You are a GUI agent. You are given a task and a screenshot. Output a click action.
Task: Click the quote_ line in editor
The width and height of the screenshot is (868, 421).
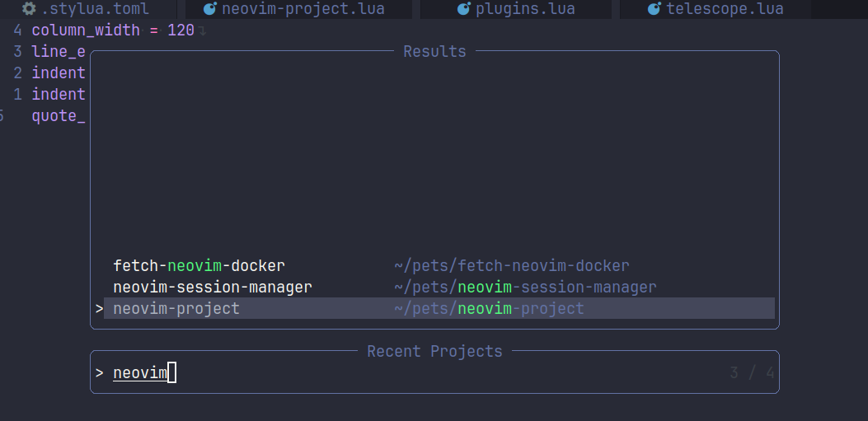(59, 116)
